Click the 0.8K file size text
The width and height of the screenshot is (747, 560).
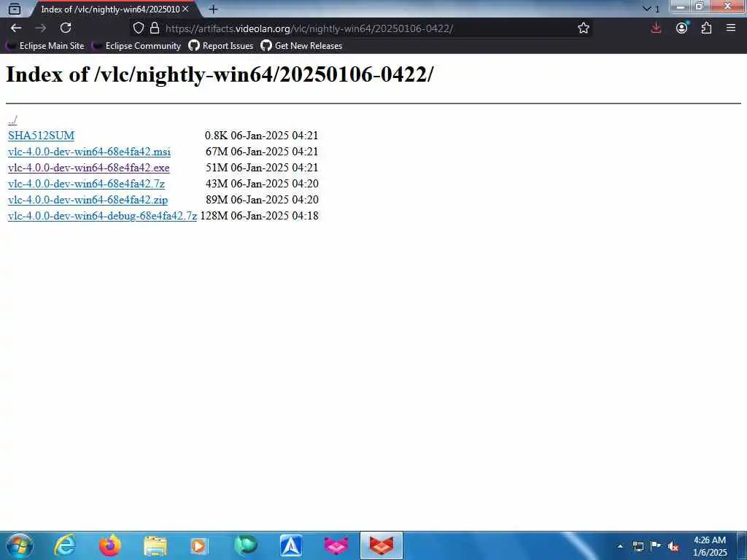[216, 136]
